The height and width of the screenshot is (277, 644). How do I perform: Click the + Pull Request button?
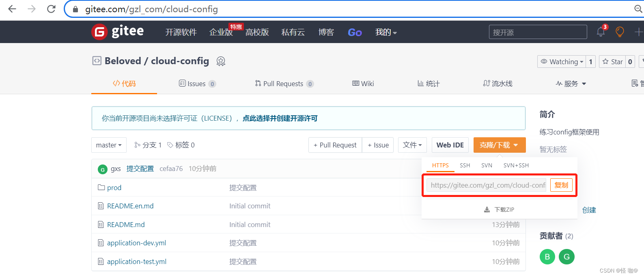(x=335, y=145)
